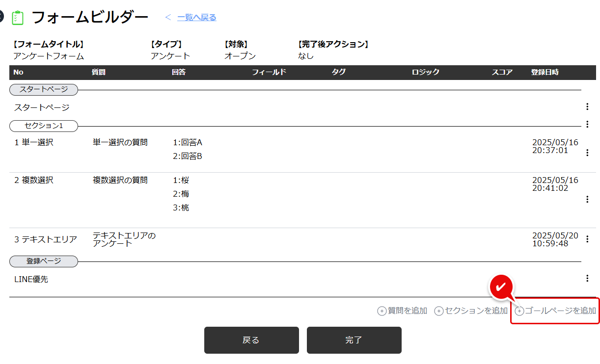Open options menu for question 3 テキストエリア
The height and width of the screenshot is (364, 600).
(x=587, y=239)
